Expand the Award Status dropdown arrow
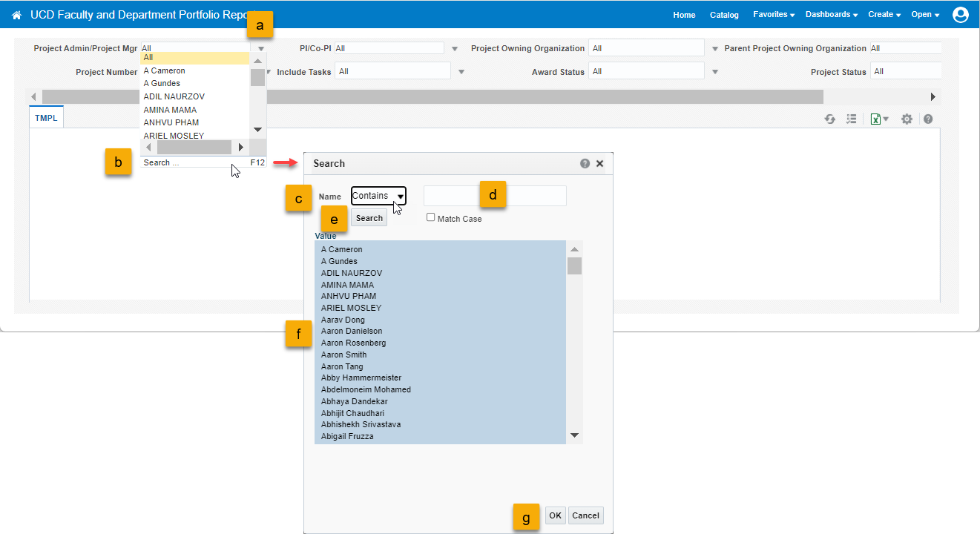 [x=715, y=72]
